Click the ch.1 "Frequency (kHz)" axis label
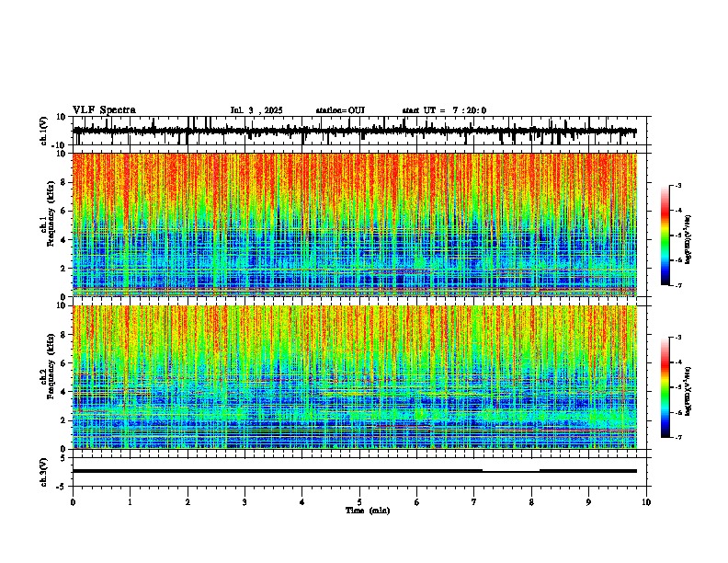Screen dimensions: 728x563 [x=51, y=213]
